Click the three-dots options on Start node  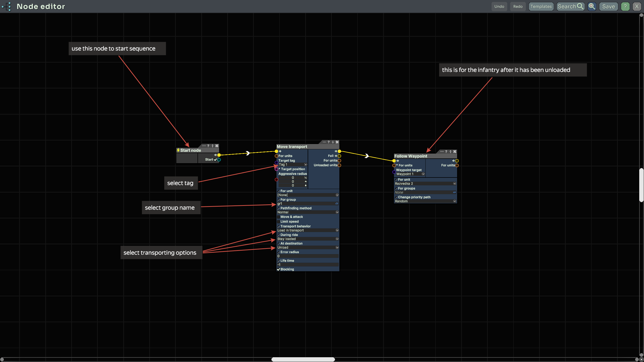coord(204,146)
